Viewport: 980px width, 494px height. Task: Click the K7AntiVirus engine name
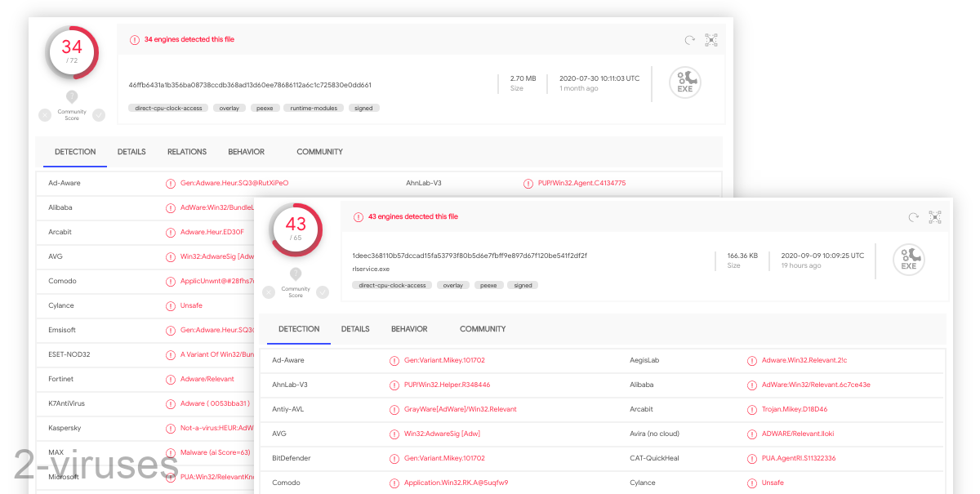pos(66,403)
